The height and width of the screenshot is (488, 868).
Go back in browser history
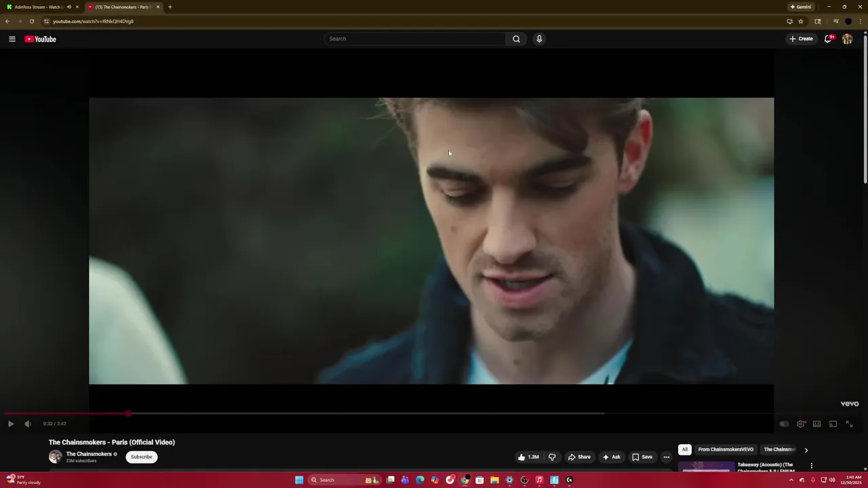7,21
